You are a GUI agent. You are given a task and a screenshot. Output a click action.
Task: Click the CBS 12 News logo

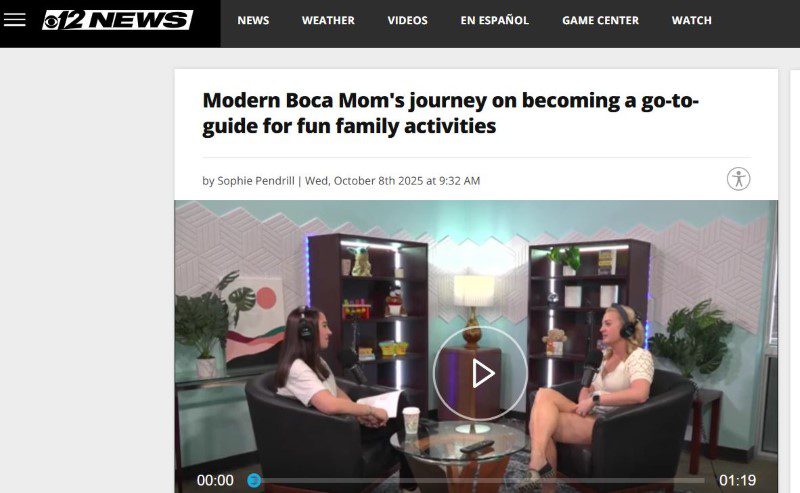click(x=117, y=20)
